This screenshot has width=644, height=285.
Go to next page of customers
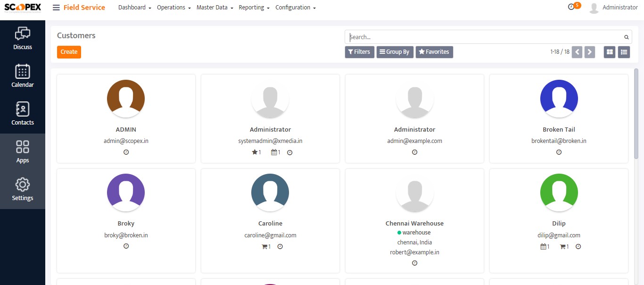(589, 52)
